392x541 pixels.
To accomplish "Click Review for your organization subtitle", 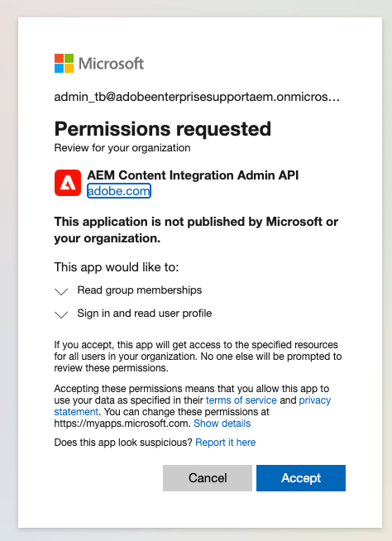I will pos(122,148).
